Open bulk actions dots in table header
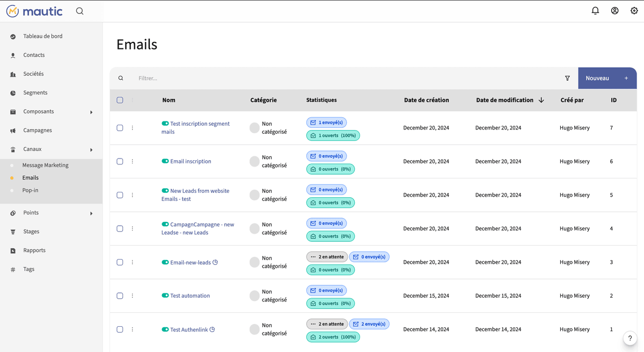The width and height of the screenshot is (644, 352). coord(133,100)
